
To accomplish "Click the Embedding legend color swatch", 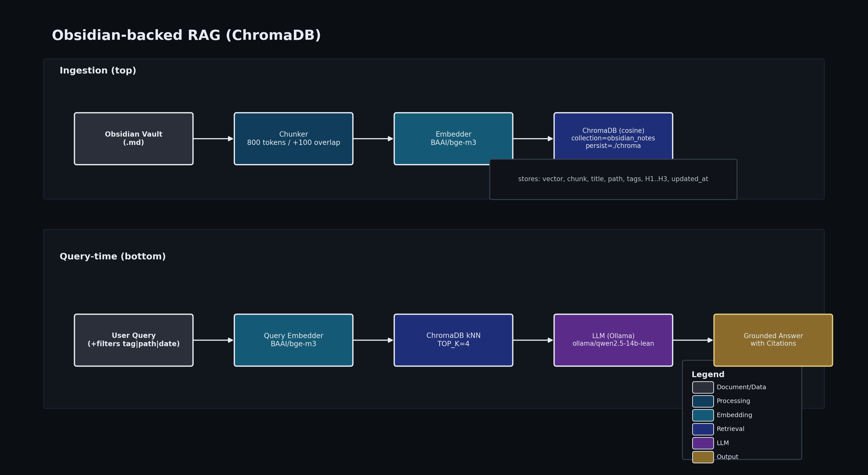I will (x=702, y=415).
